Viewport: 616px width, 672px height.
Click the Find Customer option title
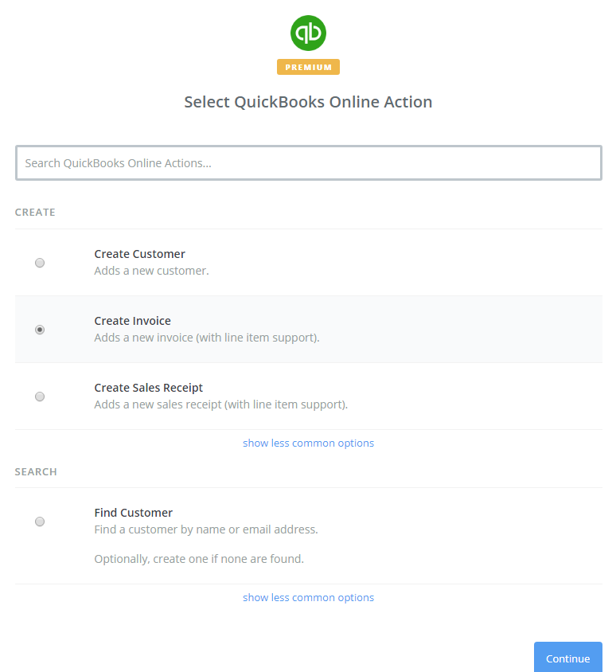(133, 513)
